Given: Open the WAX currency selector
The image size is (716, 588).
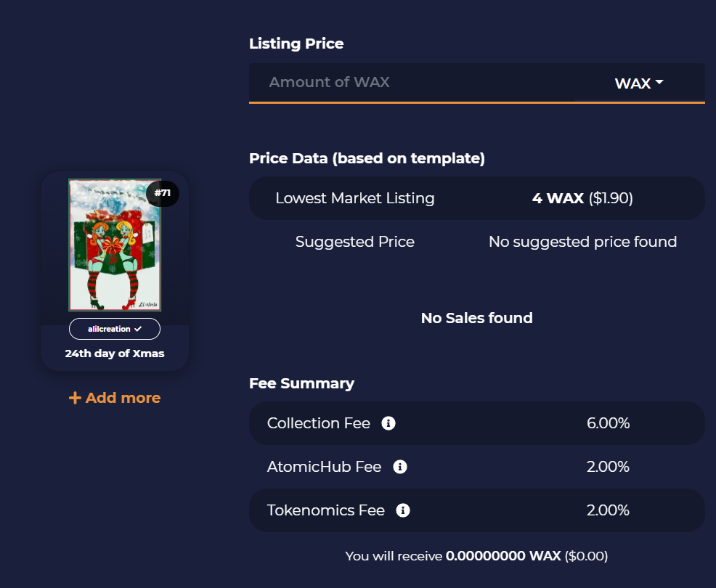Looking at the screenshot, I should click(639, 83).
